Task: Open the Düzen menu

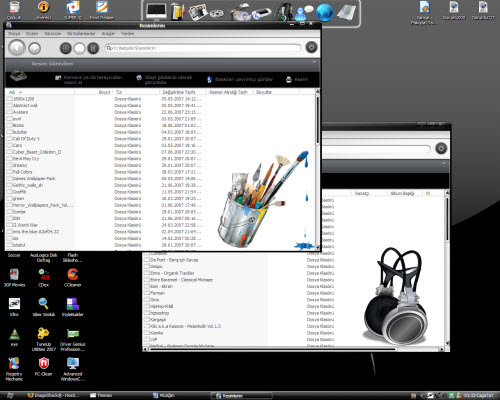Action: [x=32, y=34]
